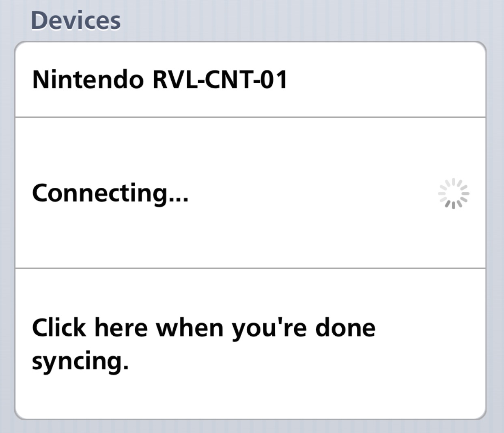Image resolution: width=504 pixels, height=433 pixels.
Task: Click the Devices section header
Action: [76, 20]
